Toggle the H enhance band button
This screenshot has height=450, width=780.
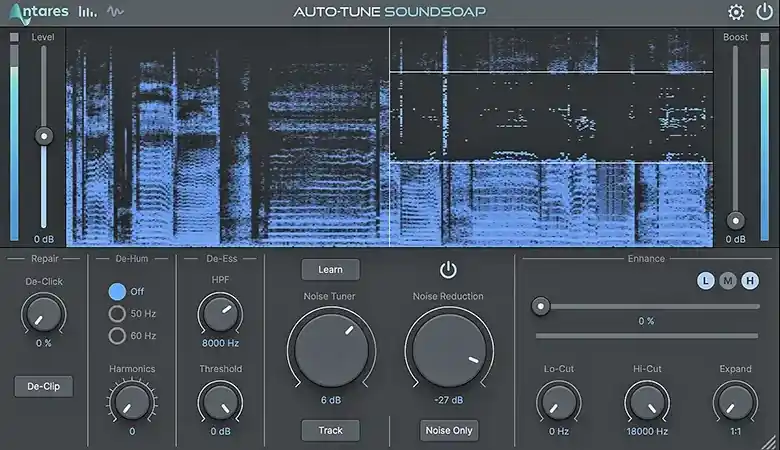click(750, 281)
